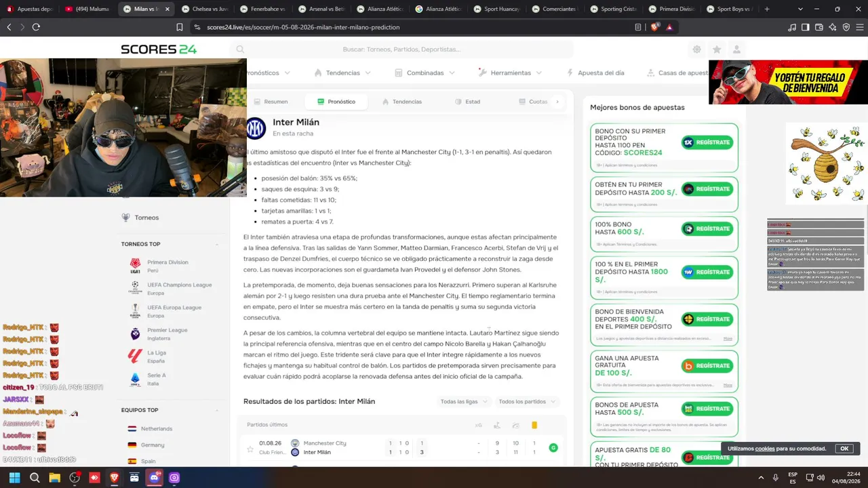Click the browser address bar URL
Viewport: 868px width, 488px height.
pyautogui.click(x=302, y=27)
